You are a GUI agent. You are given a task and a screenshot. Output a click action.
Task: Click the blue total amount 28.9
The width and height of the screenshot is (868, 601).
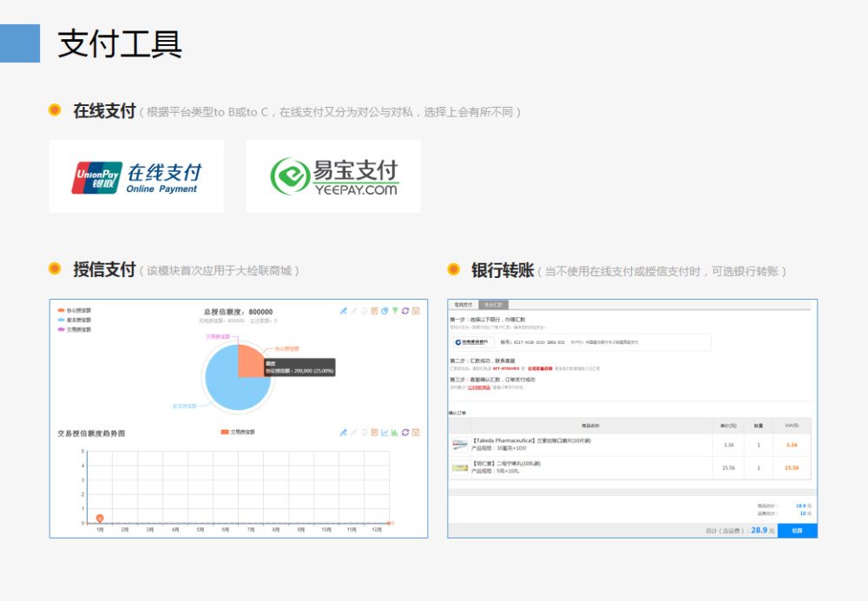point(759,530)
